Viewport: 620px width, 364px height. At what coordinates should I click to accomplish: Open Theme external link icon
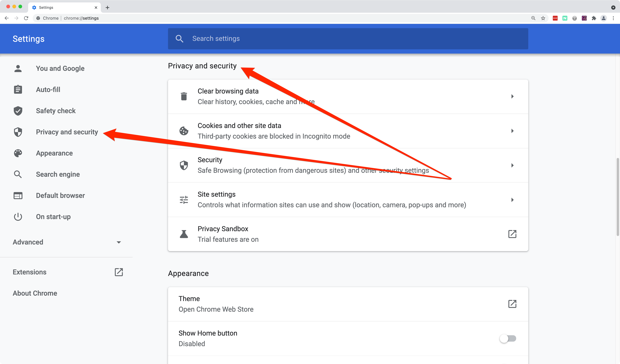512,304
